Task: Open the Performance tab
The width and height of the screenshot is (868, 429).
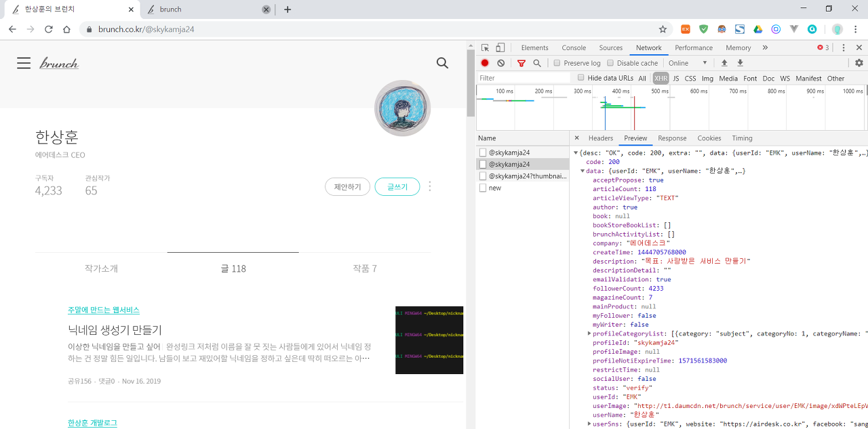Action: [694, 47]
